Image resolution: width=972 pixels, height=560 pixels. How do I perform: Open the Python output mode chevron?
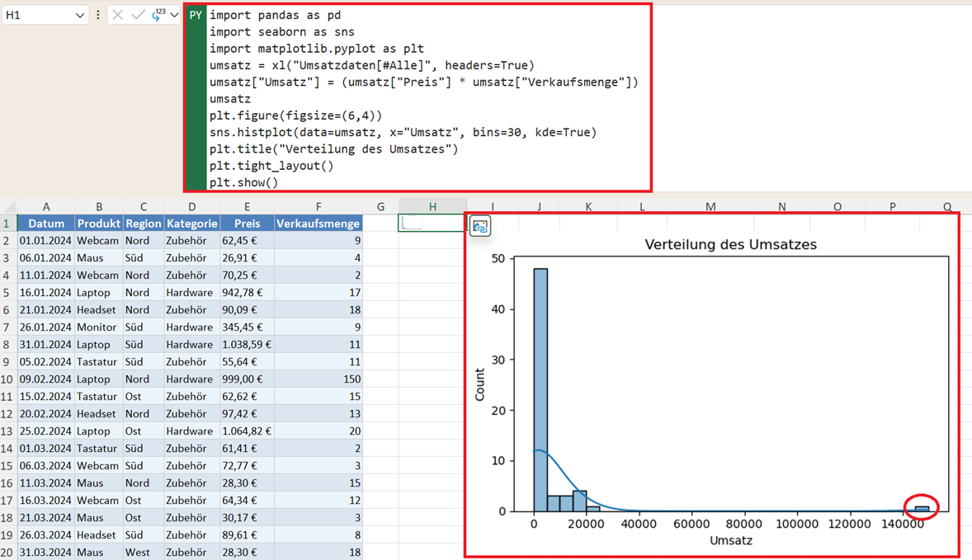tap(174, 15)
